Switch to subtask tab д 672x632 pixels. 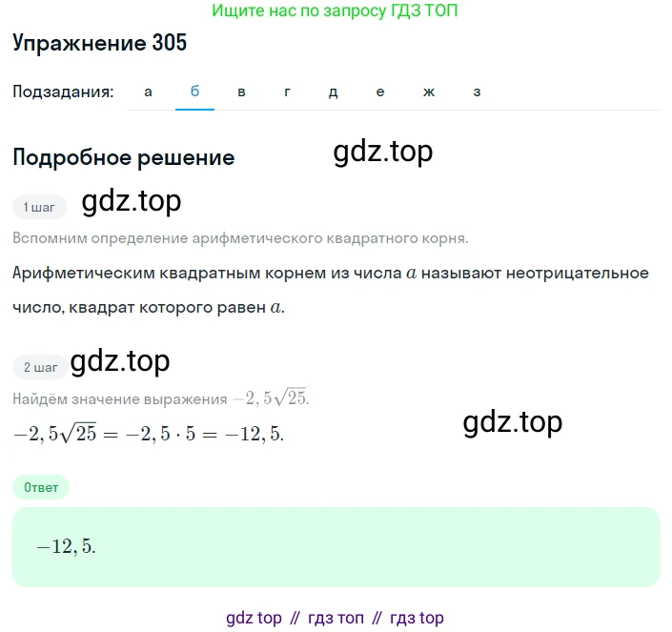point(333,92)
